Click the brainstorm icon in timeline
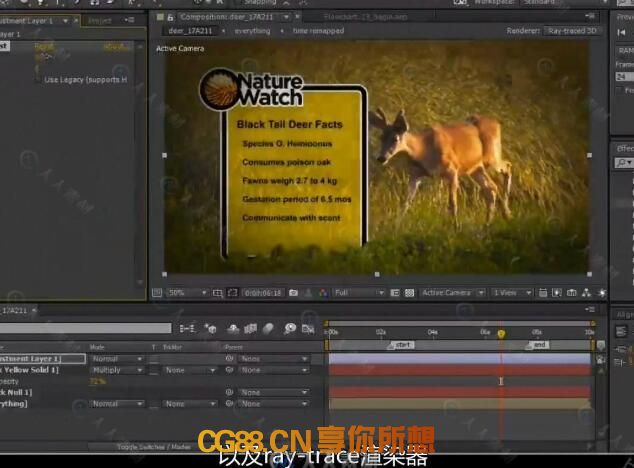This screenshot has height=468, width=634. click(x=290, y=328)
